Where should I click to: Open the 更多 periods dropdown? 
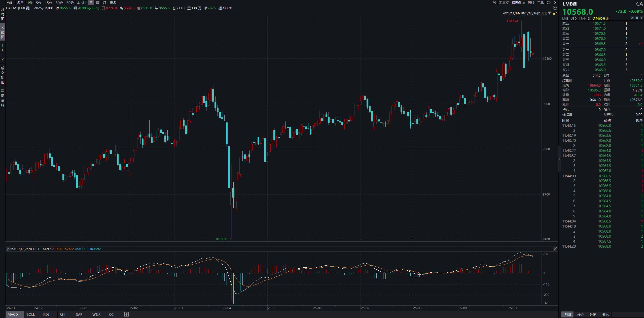tap(113, 3)
